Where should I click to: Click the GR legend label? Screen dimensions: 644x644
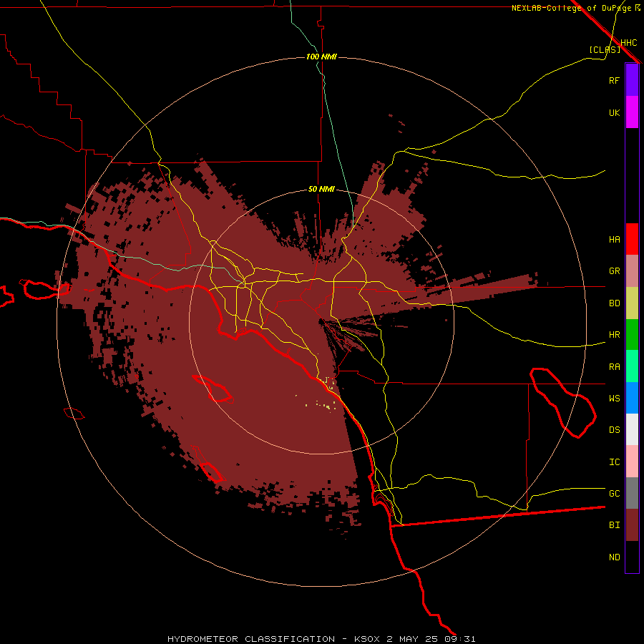pyautogui.click(x=614, y=271)
